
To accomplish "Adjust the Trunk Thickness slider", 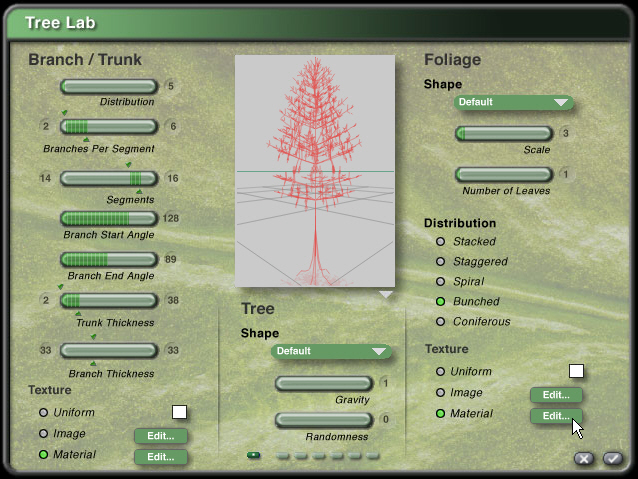I will click(109, 301).
